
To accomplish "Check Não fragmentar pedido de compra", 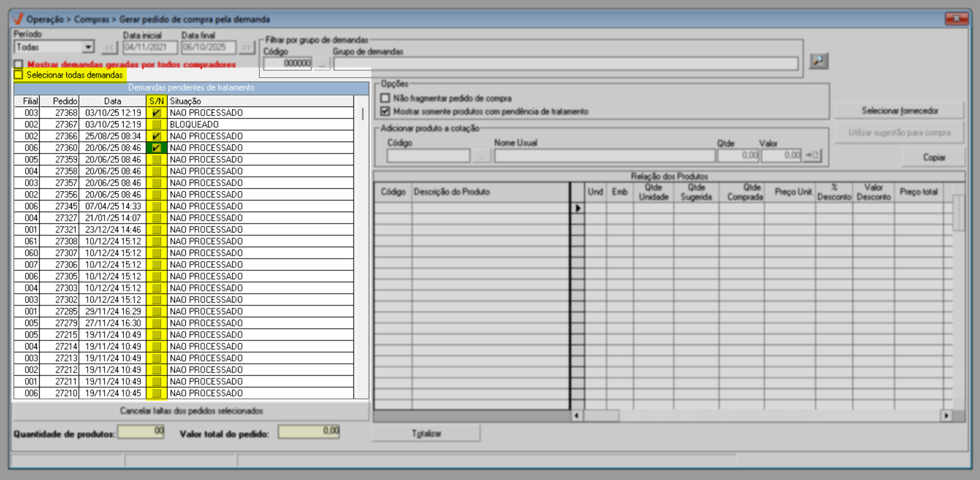I will click(385, 98).
